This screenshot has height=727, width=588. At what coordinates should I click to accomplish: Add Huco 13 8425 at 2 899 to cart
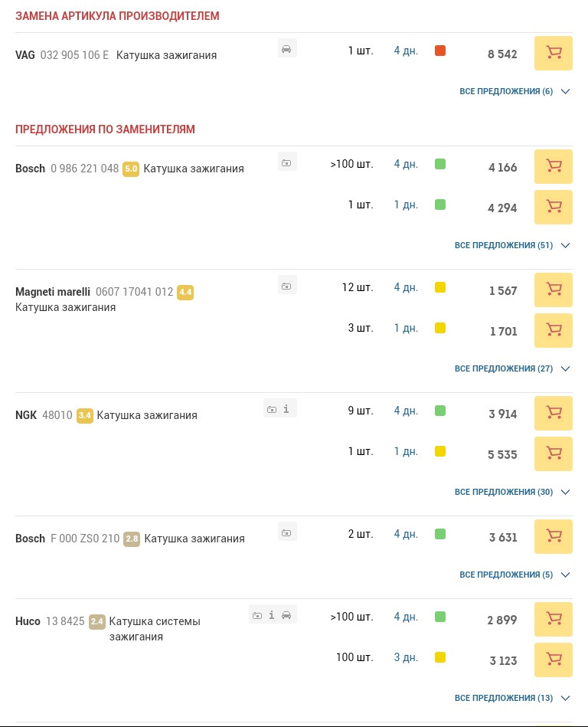point(554,620)
